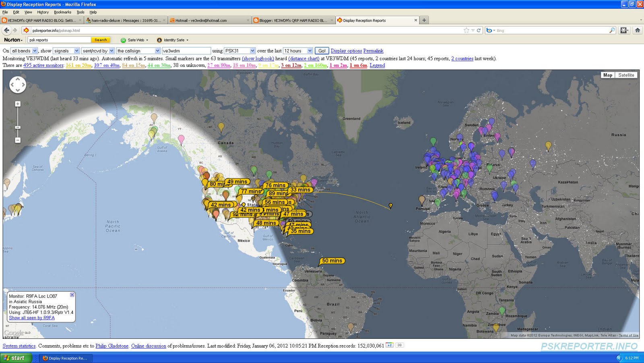This screenshot has height=363, width=644.
Task: Select the map pan control arrows
Action: click(x=17, y=85)
